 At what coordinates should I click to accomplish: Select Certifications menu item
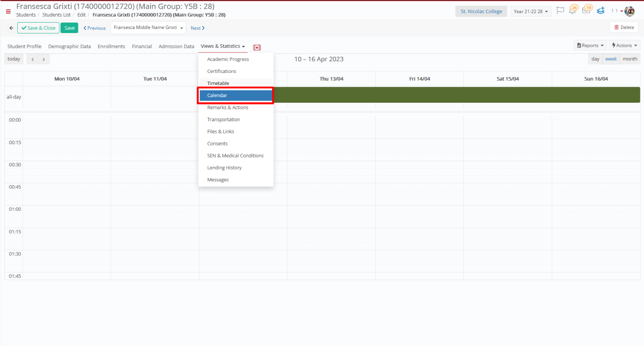pyautogui.click(x=236, y=71)
